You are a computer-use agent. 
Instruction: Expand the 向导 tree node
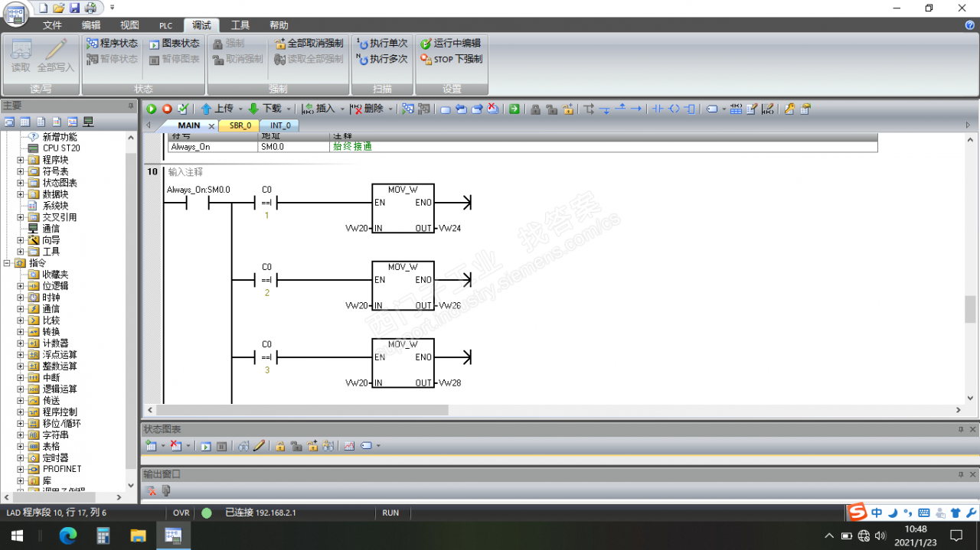[x=21, y=240]
